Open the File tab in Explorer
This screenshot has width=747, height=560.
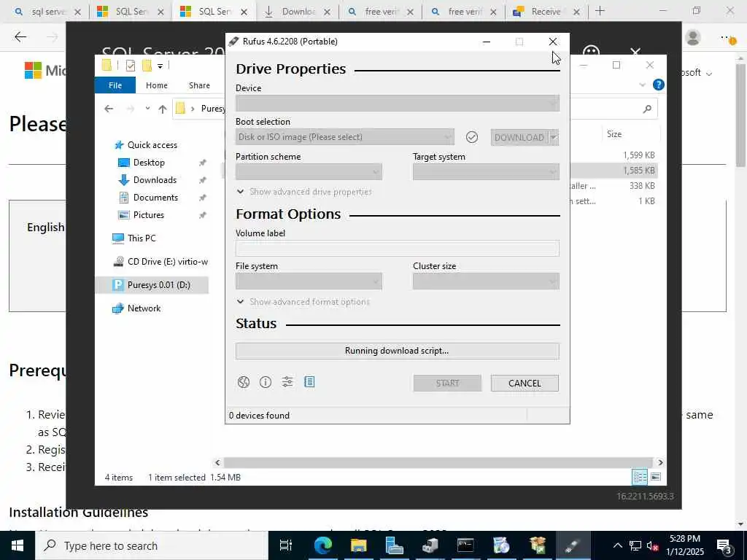pos(115,85)
